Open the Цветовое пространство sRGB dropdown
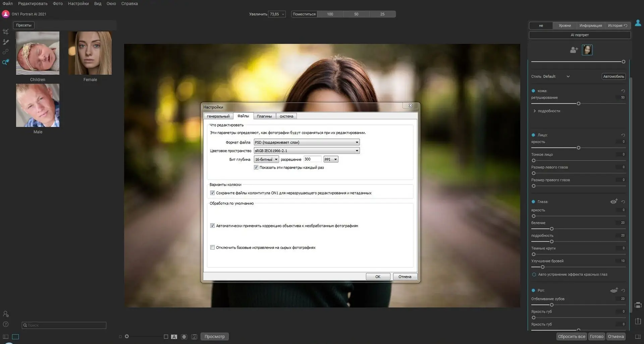Screen dimensions: 644x344 [307, 151]
